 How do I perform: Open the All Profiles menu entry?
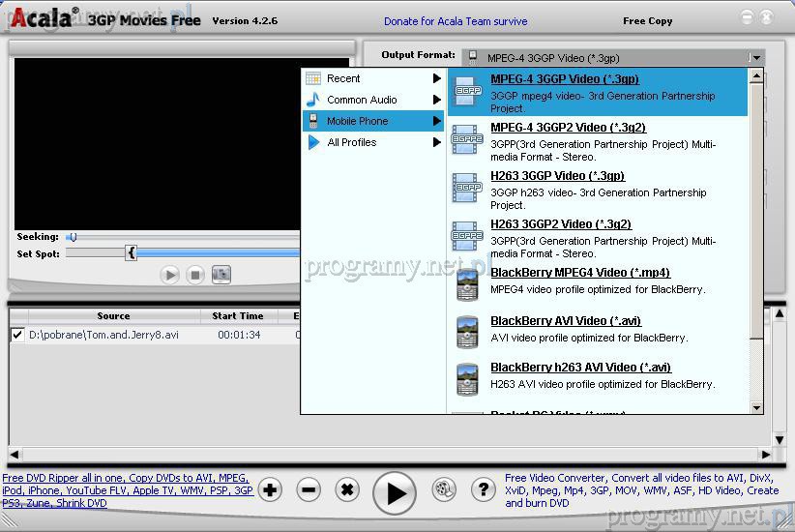tap(372, 142)
